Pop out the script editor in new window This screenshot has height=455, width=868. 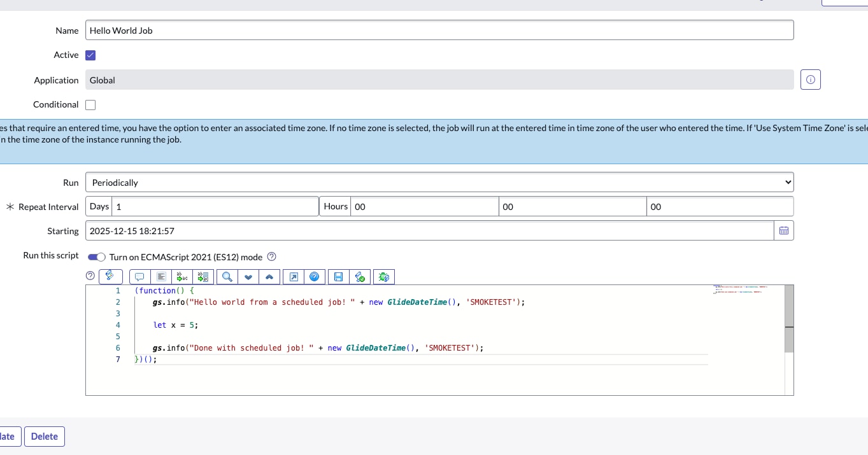(x=294, y=276)
